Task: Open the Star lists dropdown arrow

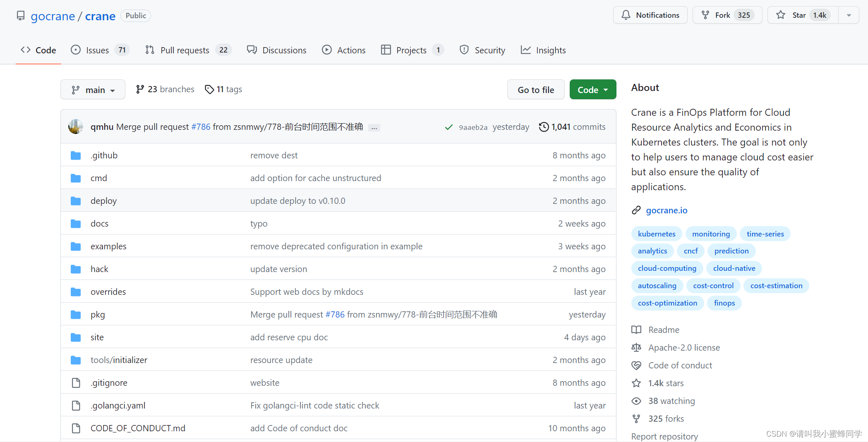Action: (849, 15)
